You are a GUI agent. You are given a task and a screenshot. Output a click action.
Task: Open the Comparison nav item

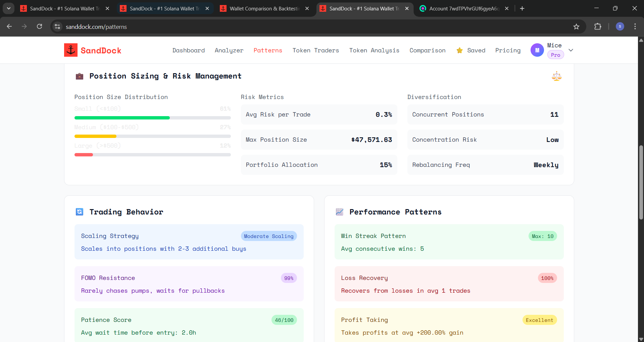[x=428, y=50]
